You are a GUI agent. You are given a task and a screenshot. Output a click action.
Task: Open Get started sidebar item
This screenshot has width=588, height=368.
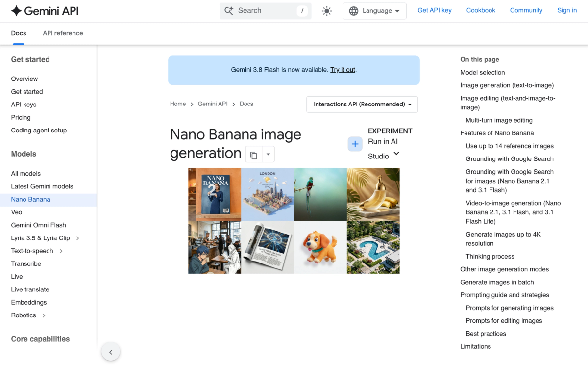(x=27, y=92)
